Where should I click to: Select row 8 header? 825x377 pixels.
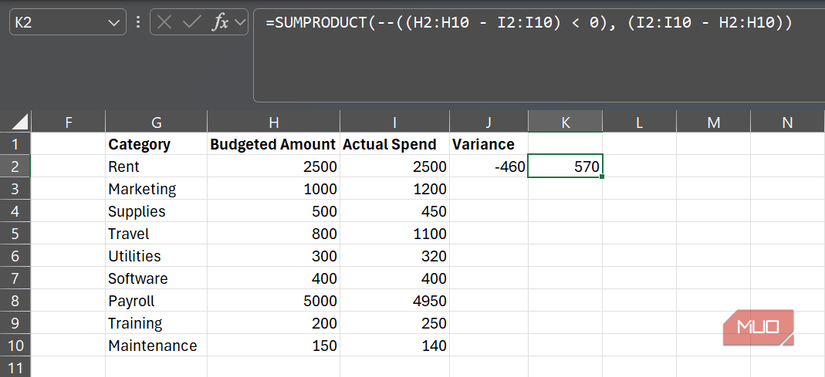pyautogui.click(x=15, y=301)
